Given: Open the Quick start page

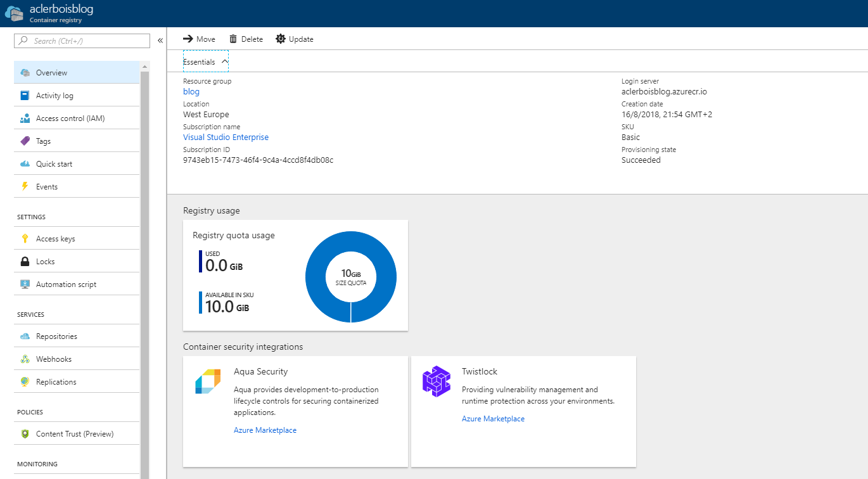Looking at the screenshot, I should tap(54, 164).
